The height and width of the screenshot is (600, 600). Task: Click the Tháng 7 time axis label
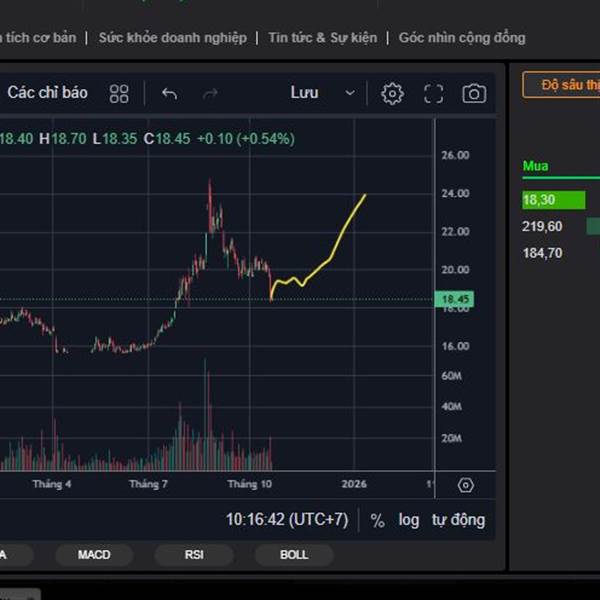pyautogui.click(x=148, y=484)
